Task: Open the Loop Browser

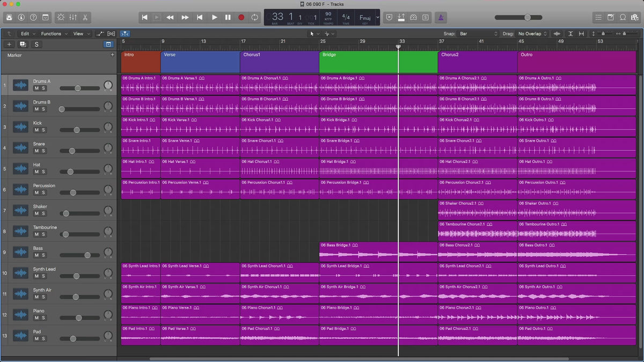Action: [624, 17]
